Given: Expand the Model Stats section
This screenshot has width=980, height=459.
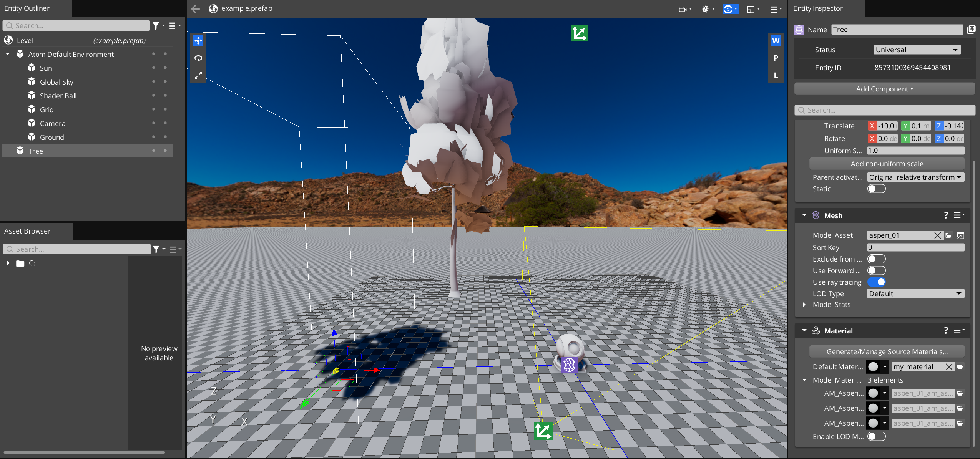Looking at the screenshot, I should pos(804,305).
